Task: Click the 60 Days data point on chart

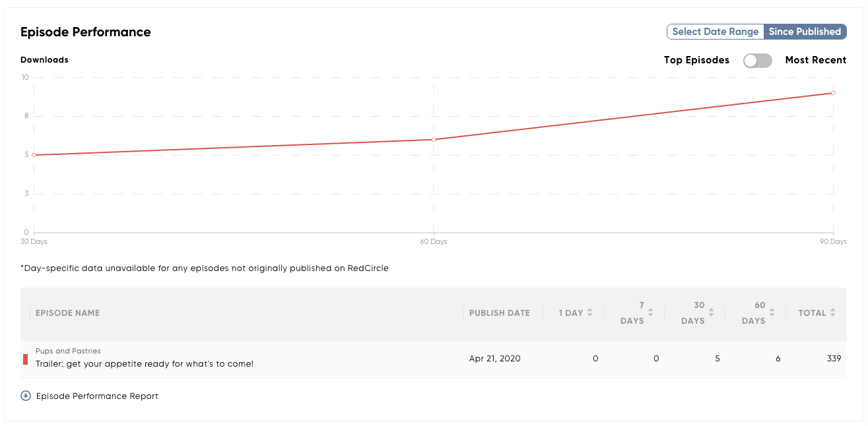Action: [434, 139]
